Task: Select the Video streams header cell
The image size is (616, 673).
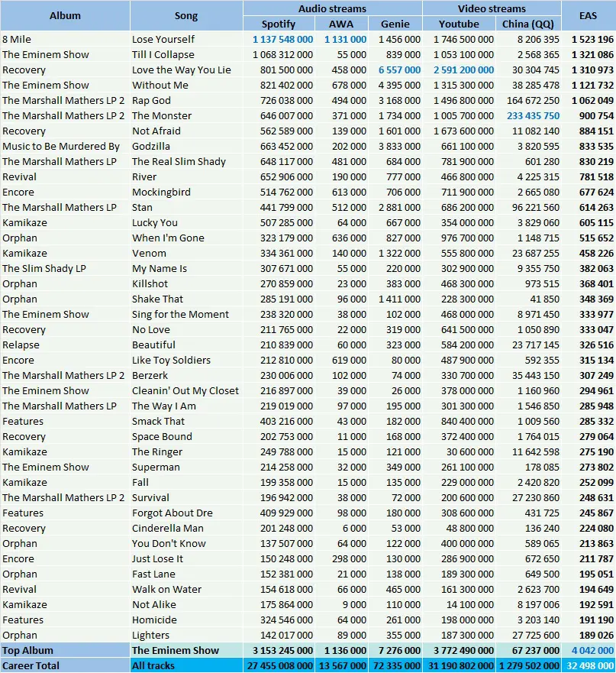Action: tap(492, 8)
